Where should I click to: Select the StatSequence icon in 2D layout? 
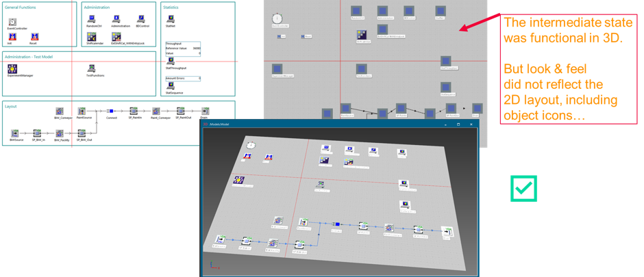point(171,86)
